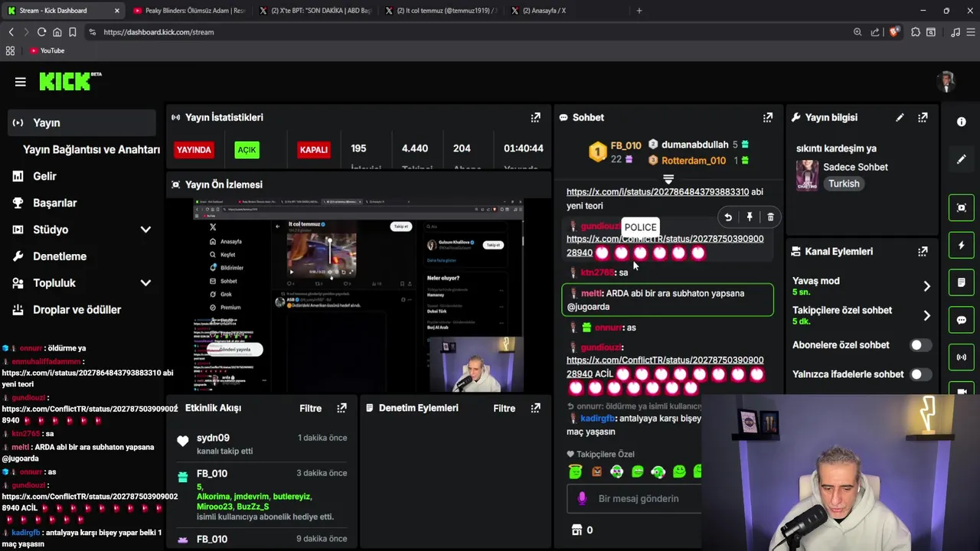Open the profile avatar menu
Screen dimensions: 980x551
947,82
